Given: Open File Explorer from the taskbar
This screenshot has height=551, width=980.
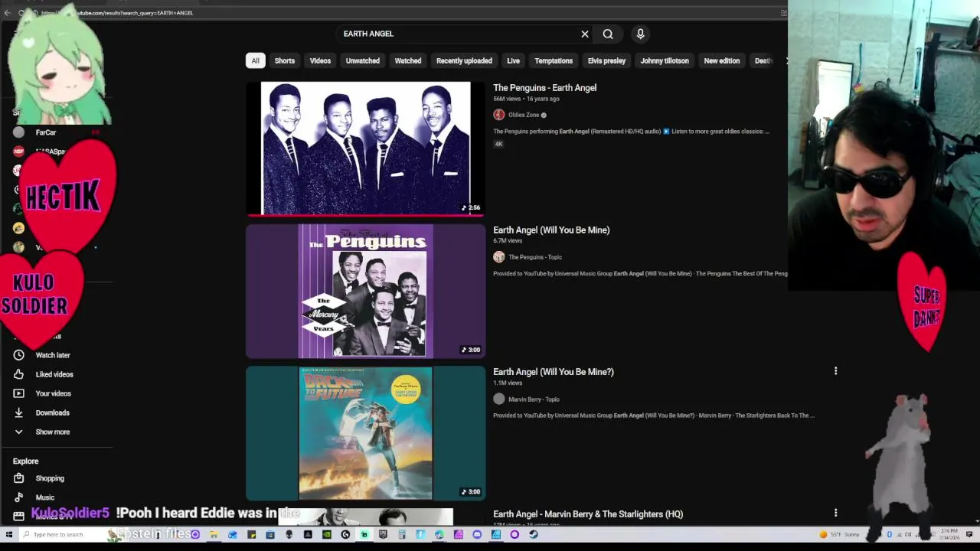Looking at the screenshot, I should click(x=213, y=534).
